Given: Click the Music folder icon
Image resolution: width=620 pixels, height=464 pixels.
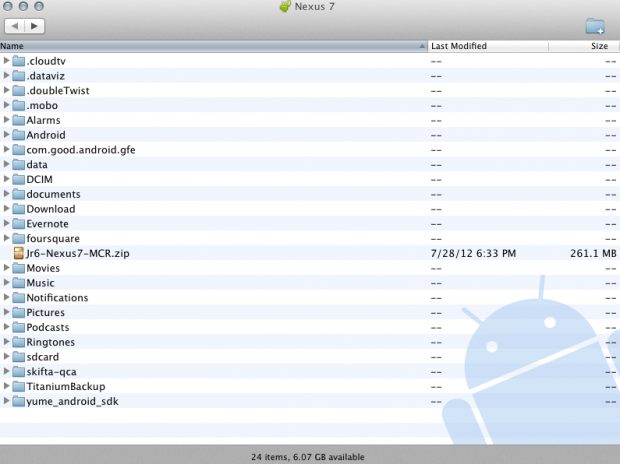Looking at the screenshot, I should [18, 283].
